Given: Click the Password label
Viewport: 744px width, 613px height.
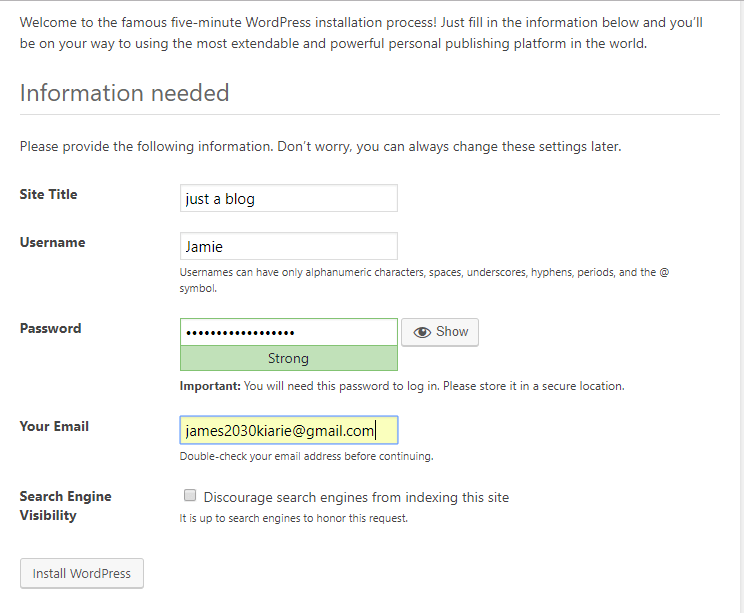Looking at the screenshot, I should [50, 328].
